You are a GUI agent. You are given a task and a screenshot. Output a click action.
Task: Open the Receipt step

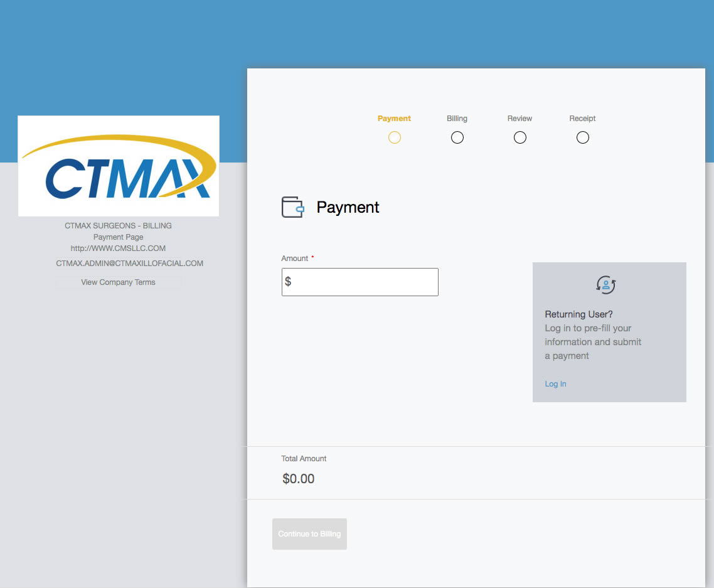tap(582, 118)
